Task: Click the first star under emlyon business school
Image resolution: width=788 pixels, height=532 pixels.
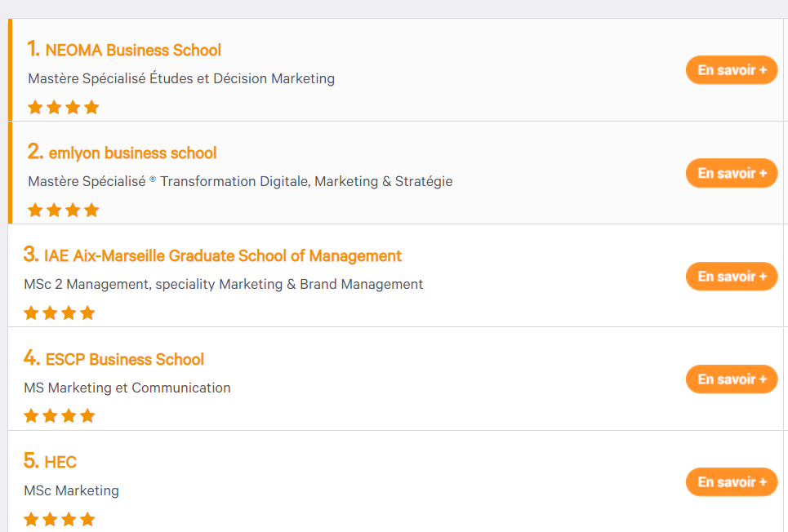Action: click(x=35, y=210)
